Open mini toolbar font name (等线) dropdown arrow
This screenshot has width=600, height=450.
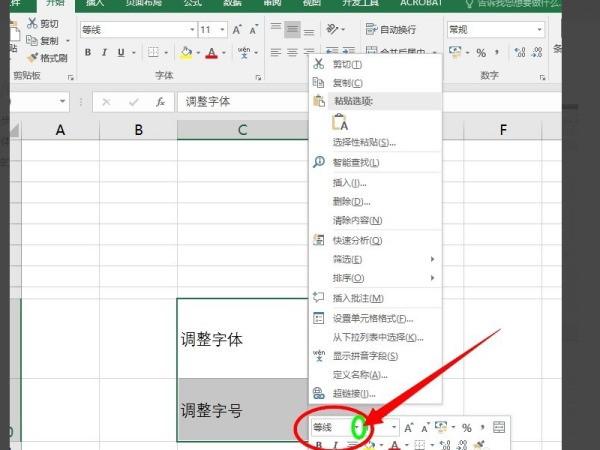click(357, 427)
